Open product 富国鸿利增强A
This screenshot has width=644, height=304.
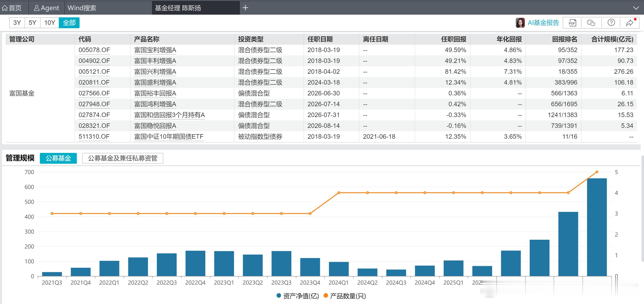(155, 104)
